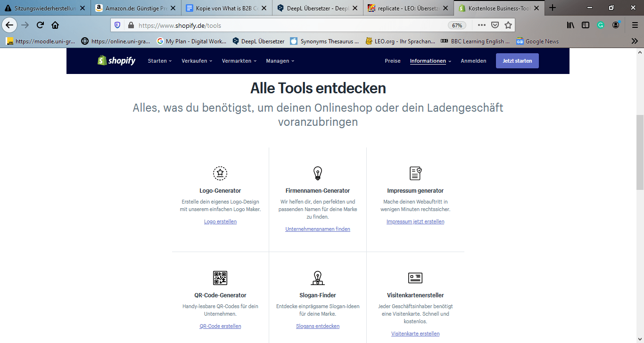Click the QR-Code-Generator icon
The width and height of the screenshot is (644, 343).
click(x=220, y=278)
